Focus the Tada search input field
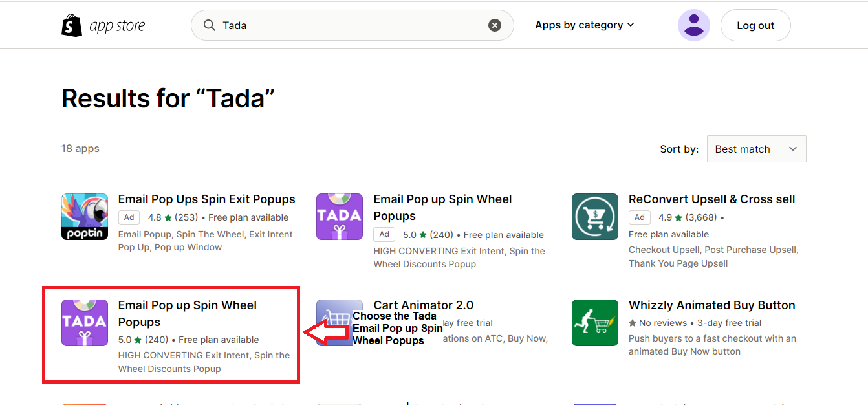The height and width of the screenshot is (405, 868). (x=353, y=25)
